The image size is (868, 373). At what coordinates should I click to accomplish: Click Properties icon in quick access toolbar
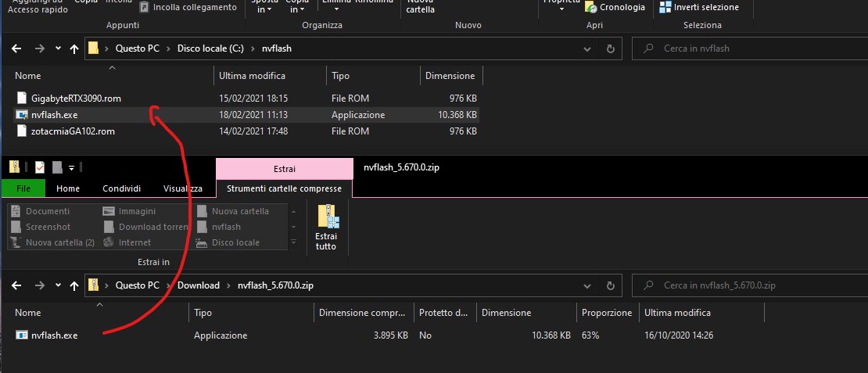(x=39, y=167)
